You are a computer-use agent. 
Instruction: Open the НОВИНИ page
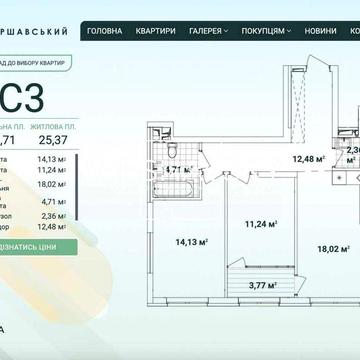tap(320, 31)
